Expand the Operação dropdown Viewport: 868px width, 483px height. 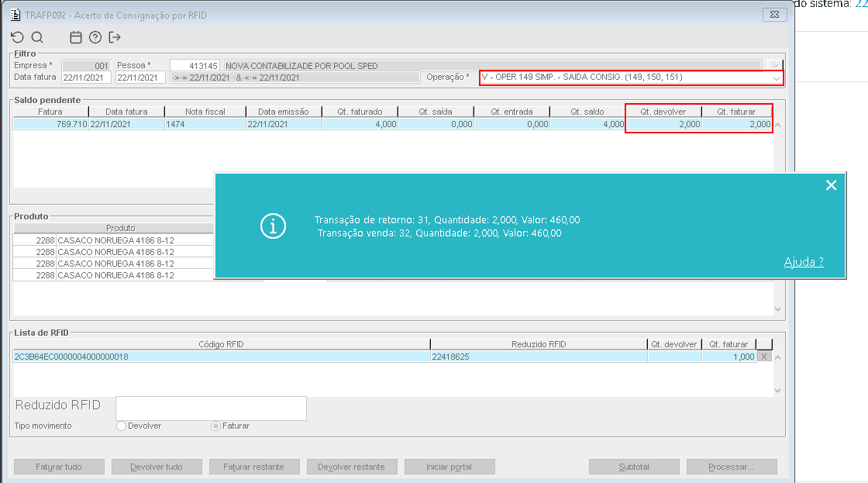pyautogui.click(x=777, y=78)
